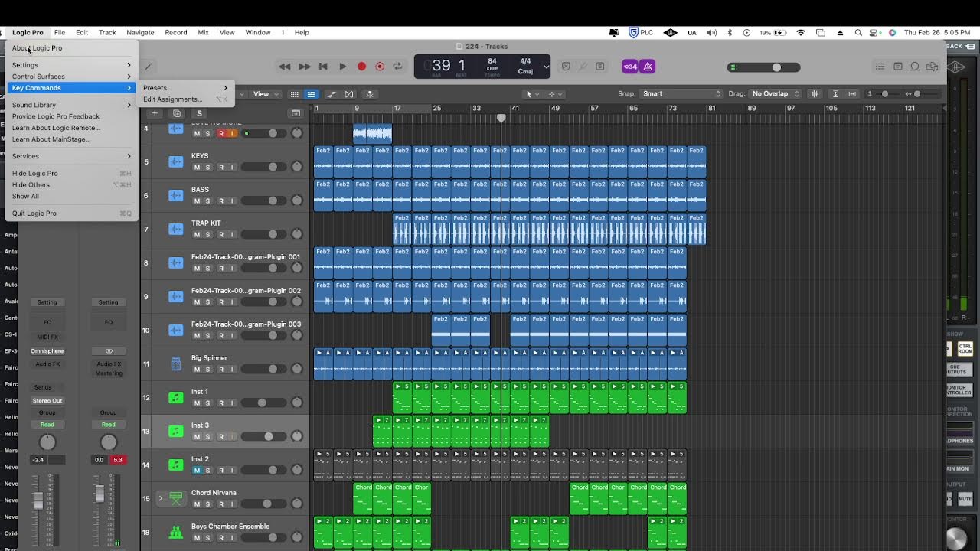Toggle the global Solo S button

pyautogui.click(x=200, y=113)
